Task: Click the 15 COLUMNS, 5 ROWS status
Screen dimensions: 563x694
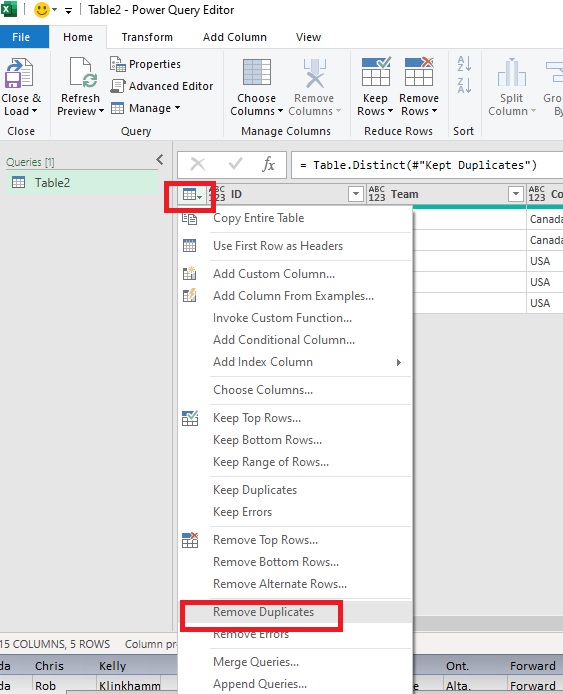Action: tap(55, 644)
